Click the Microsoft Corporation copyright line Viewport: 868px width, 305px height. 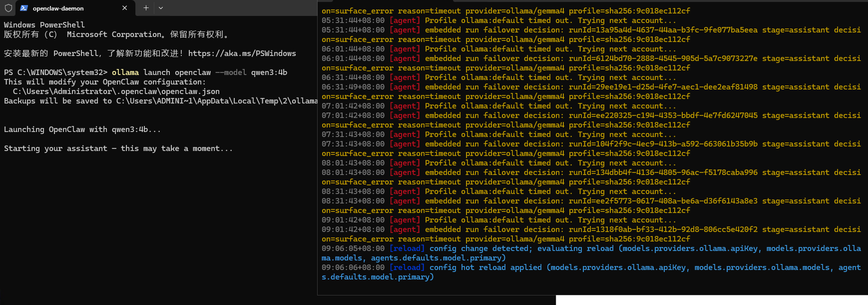coord(116,34)
